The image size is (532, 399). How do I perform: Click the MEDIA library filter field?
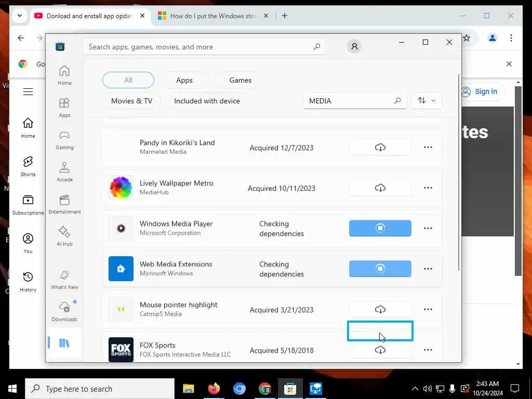point(355,100)
